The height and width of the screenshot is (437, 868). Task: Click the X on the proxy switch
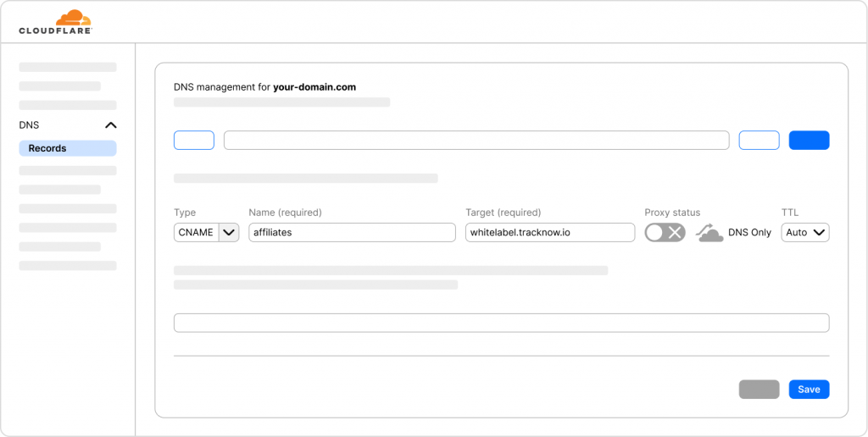pos(676,232)
